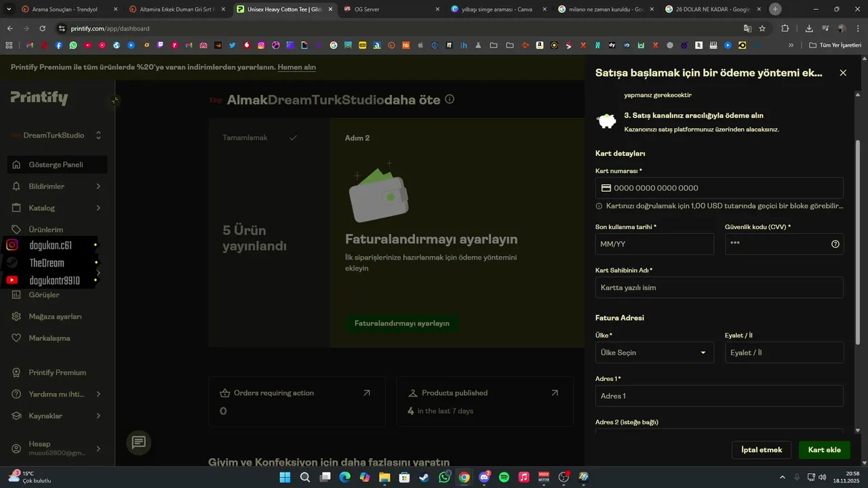Switch to the yılbaşı simge araması Canva tab
The image size is (868, 488).
click(x=499, y=9)
